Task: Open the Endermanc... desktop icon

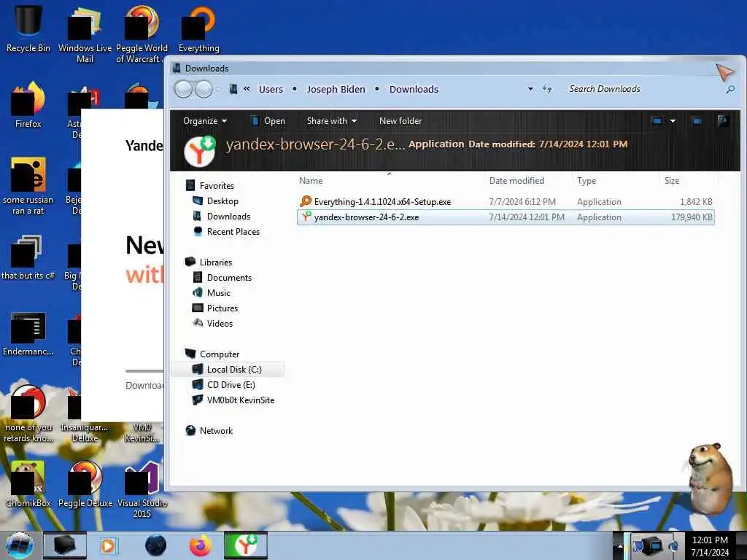Action: [28, 333]
